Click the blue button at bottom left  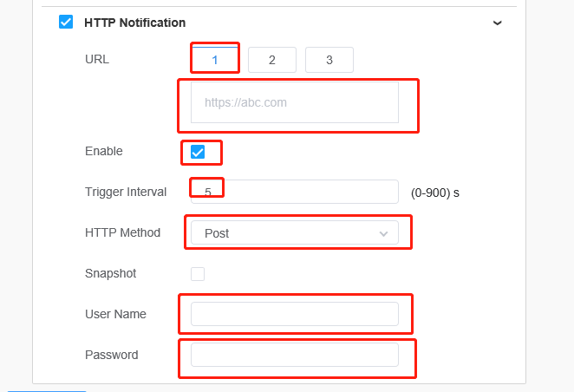47,391
